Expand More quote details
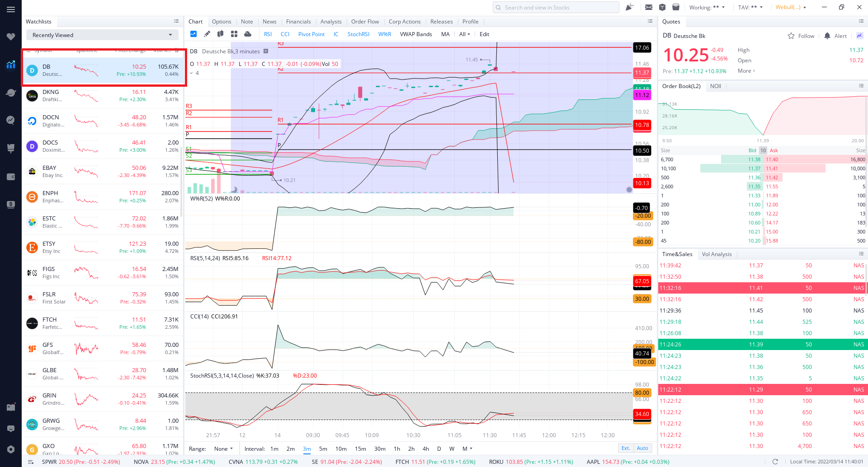Viewport: 868px width, 467px height. [746, 70]
